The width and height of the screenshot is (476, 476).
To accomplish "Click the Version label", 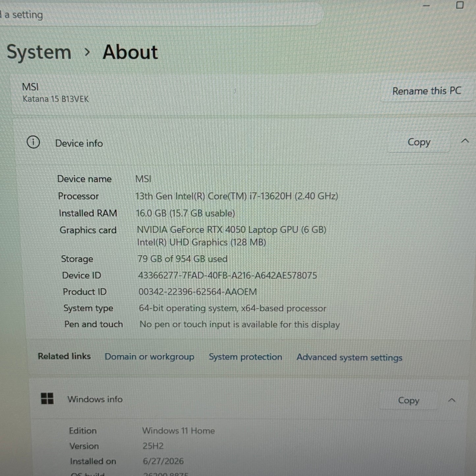I will coord(84,446).
